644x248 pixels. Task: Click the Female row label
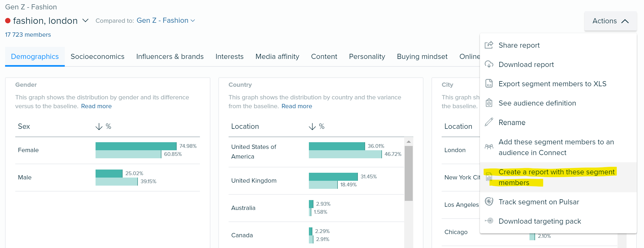pos(28,150)
